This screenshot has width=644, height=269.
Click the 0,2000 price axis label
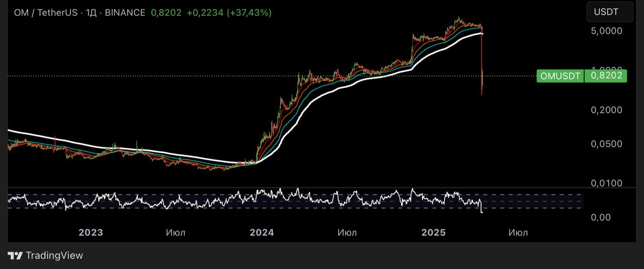pyautogui.click(x=606, y=110)
